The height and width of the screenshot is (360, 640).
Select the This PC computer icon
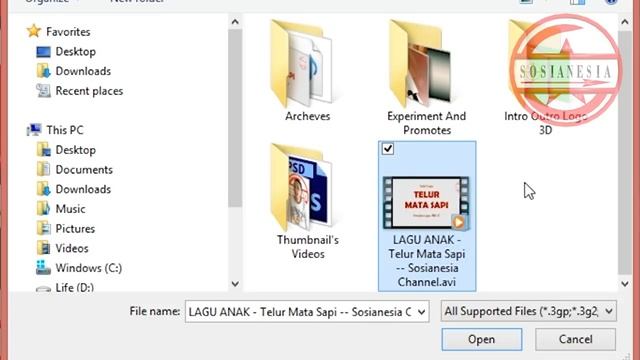point(34,130)
